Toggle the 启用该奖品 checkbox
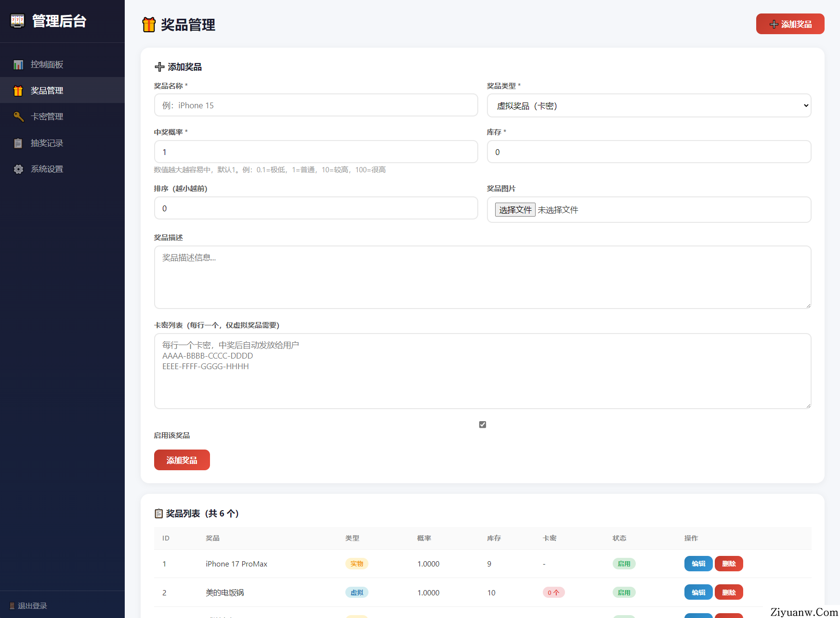840x618 pixels. [x=483, y=425]
